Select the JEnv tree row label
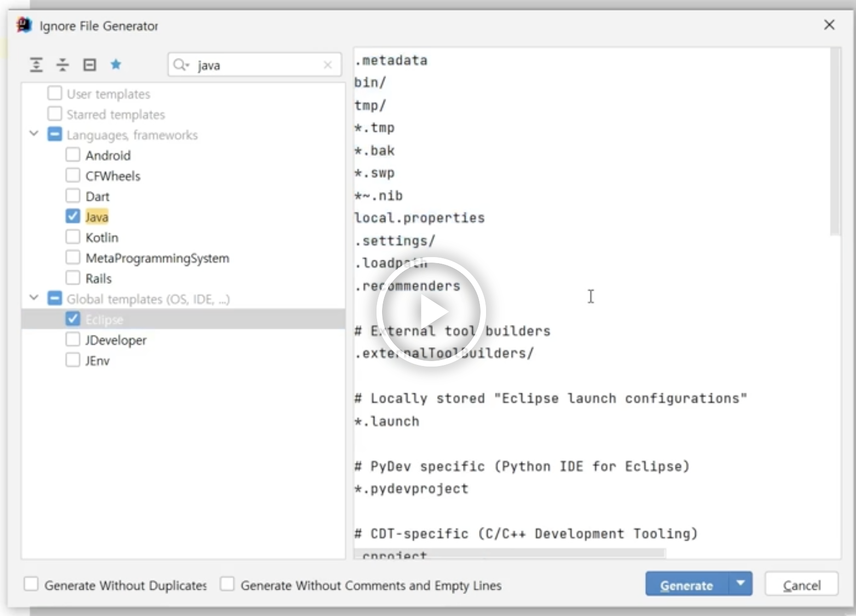856x616 pixels. [x=97, y=361]
